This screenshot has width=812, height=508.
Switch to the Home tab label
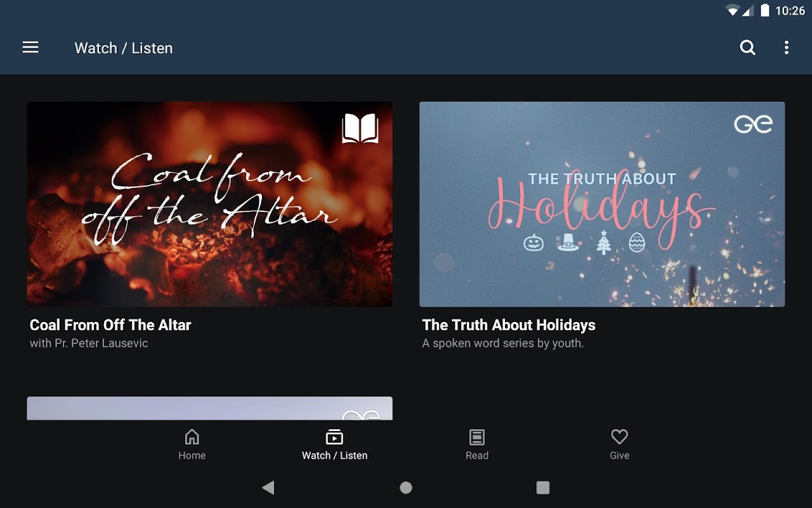[192, 455]
